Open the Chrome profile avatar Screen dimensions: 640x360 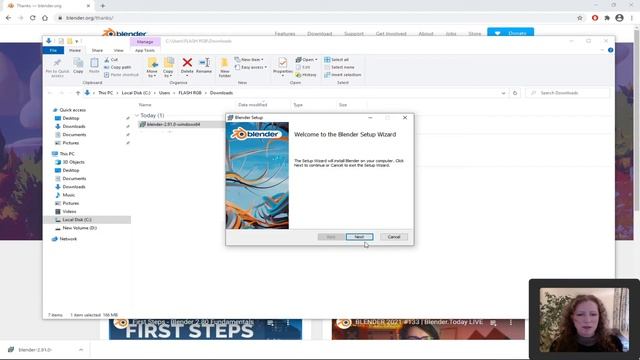pyautogui.click(x=619, y=18)
